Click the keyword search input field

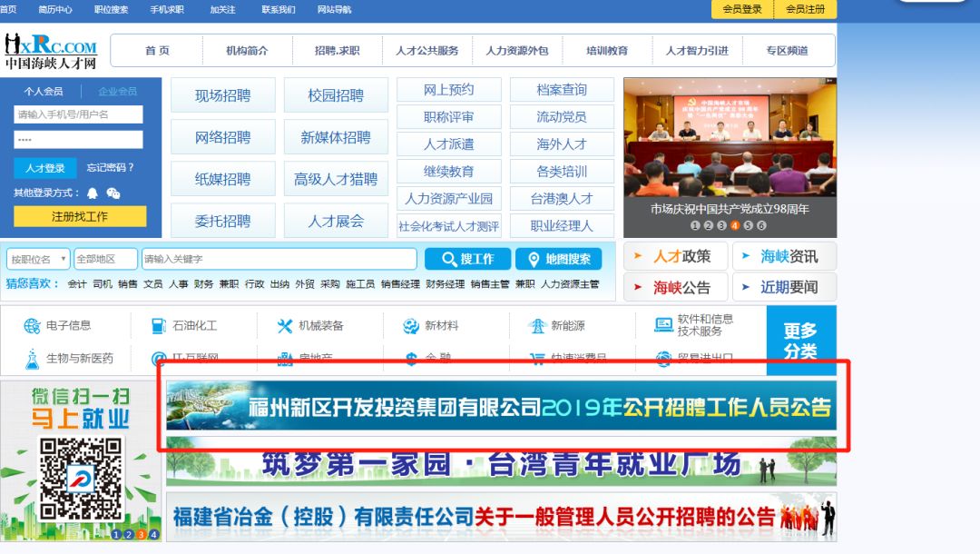tap(279, 259)
